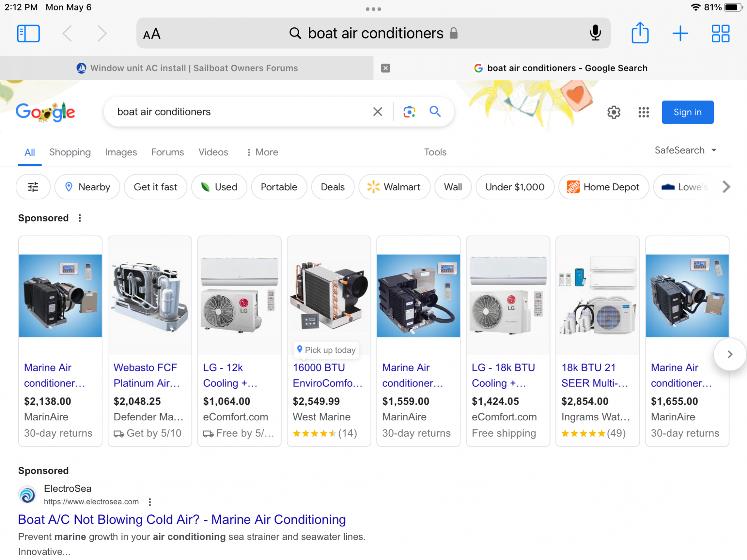
Task: Switch to the Shopping tab
Action: (x=70, y=152)
